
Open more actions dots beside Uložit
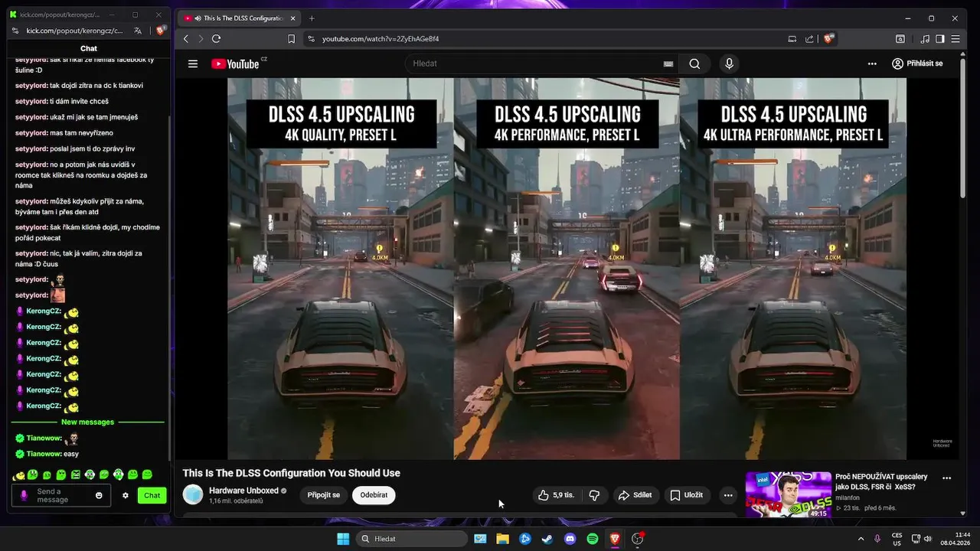(x=728, y=495)
